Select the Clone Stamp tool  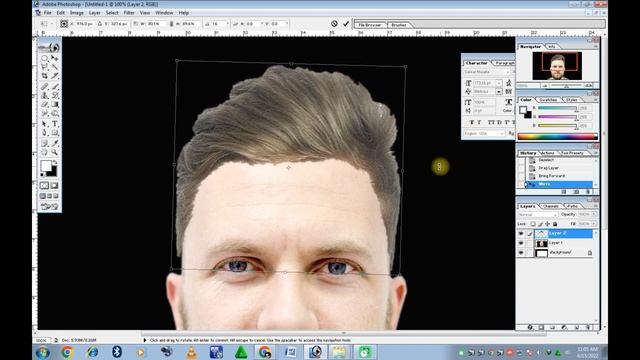[x=44, y=96]
